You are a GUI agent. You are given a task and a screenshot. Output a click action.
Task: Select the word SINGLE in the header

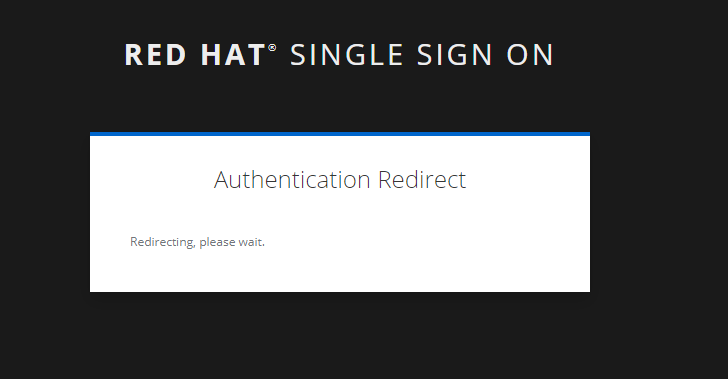[347, 55]
